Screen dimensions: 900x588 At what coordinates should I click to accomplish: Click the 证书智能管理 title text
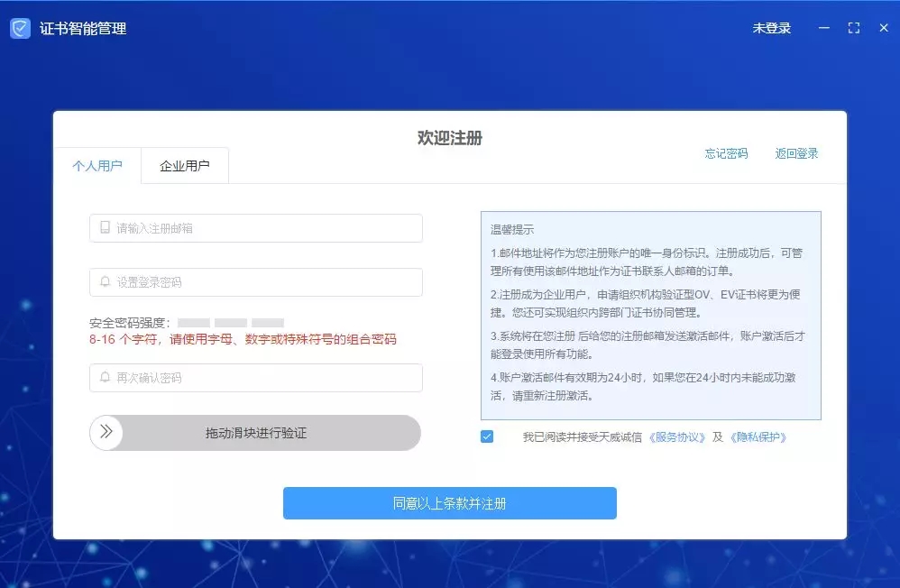(x=83, y=29)
